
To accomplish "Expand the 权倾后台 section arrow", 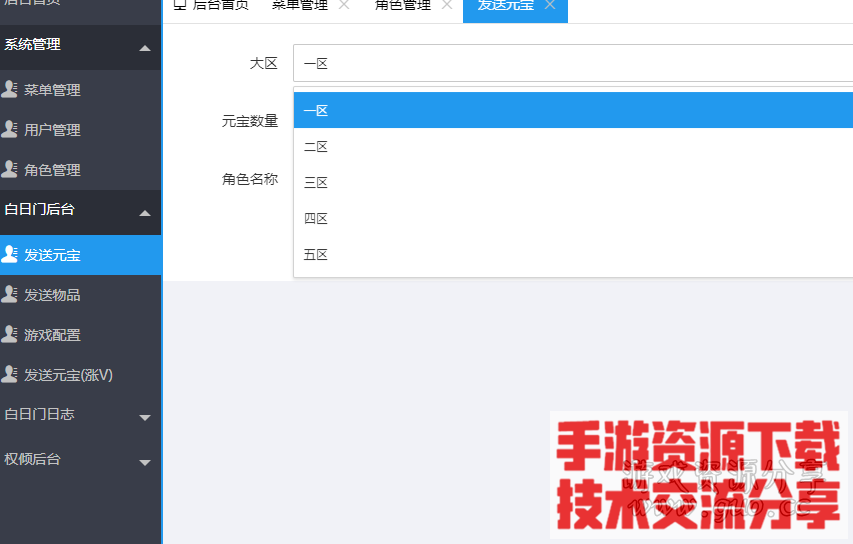I will coord(145,463).
